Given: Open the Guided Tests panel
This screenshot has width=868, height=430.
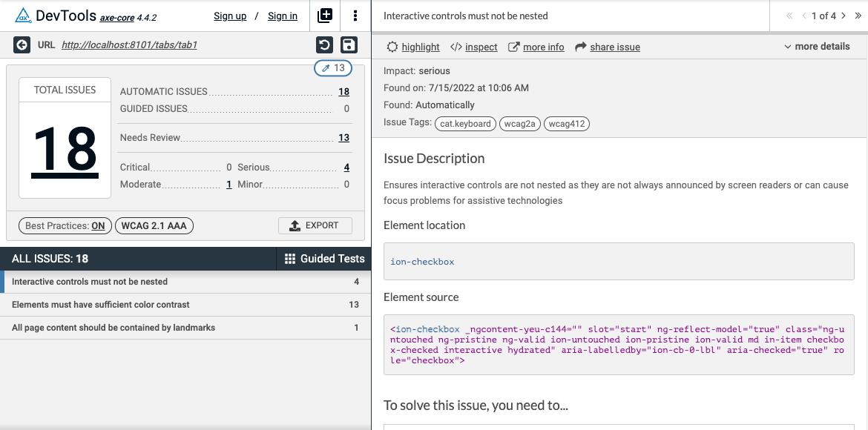Looking at the screenshot, I should (x=324, y=259).
